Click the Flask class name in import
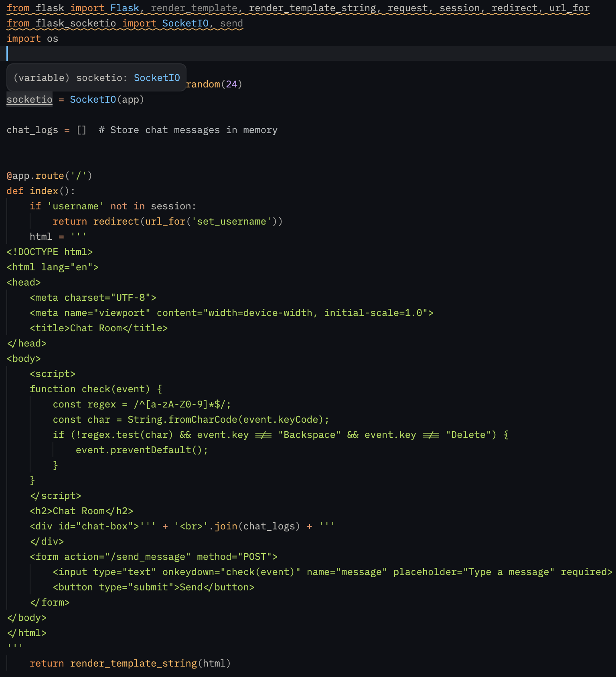 pyautogui.click(x=124, y=8)
